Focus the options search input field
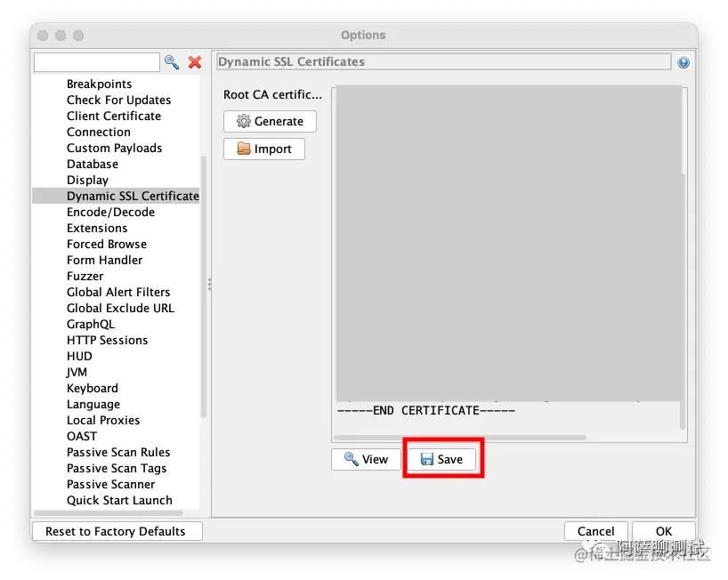728x580 pixels. coord(97,62)
